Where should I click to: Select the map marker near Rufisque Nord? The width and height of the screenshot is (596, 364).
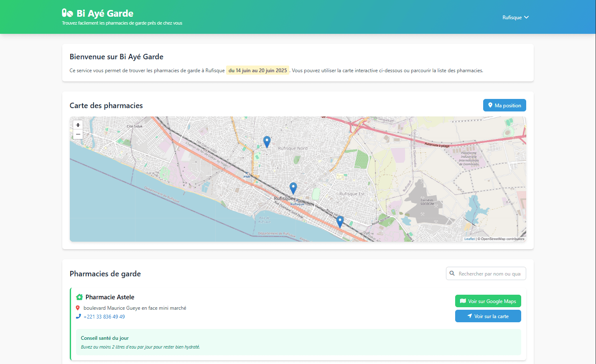click(267, 142)
